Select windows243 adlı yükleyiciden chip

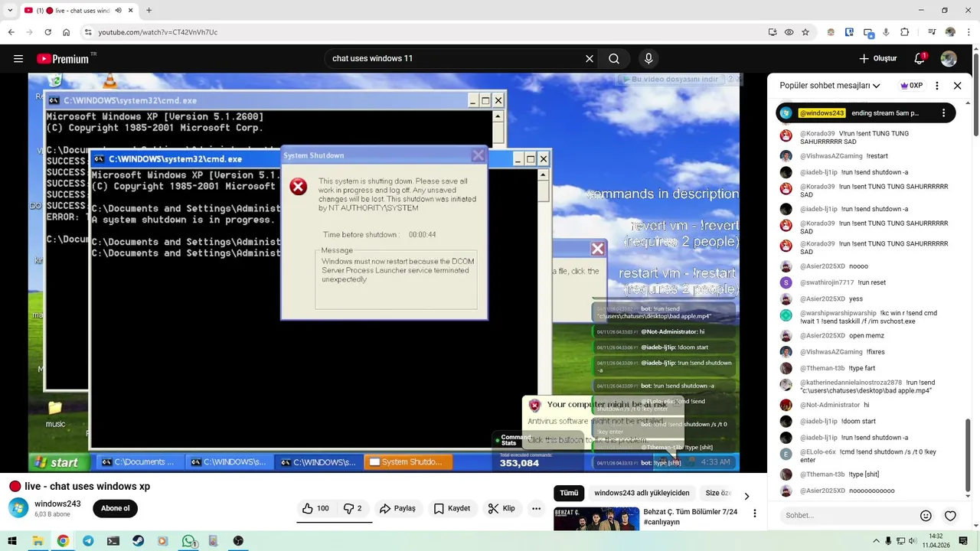pos(642,493)
